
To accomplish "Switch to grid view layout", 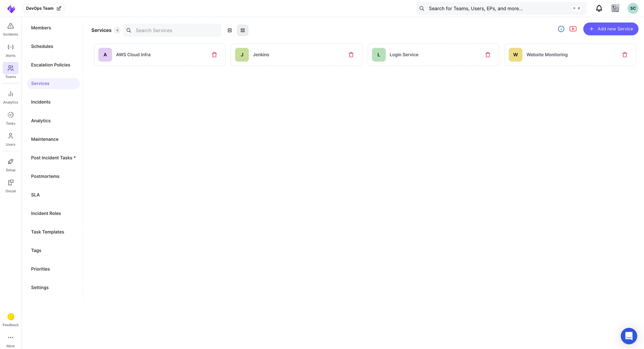I will (243, 30).
